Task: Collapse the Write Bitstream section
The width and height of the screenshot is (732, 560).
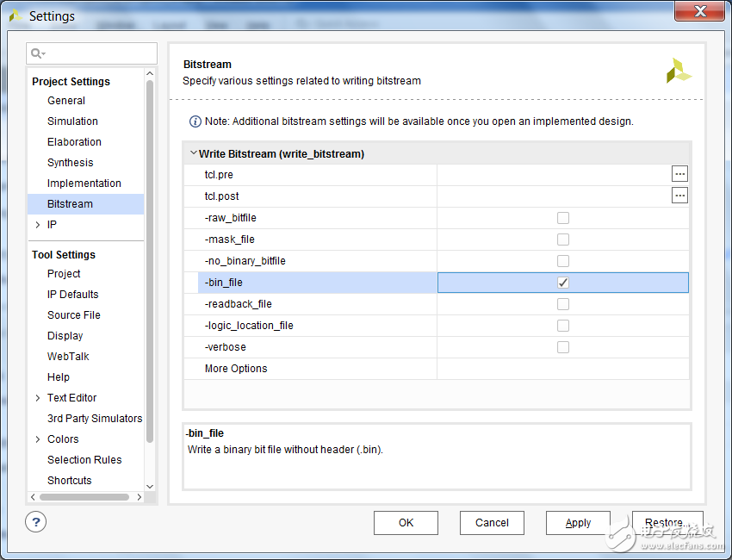Action: click(193, 153)
